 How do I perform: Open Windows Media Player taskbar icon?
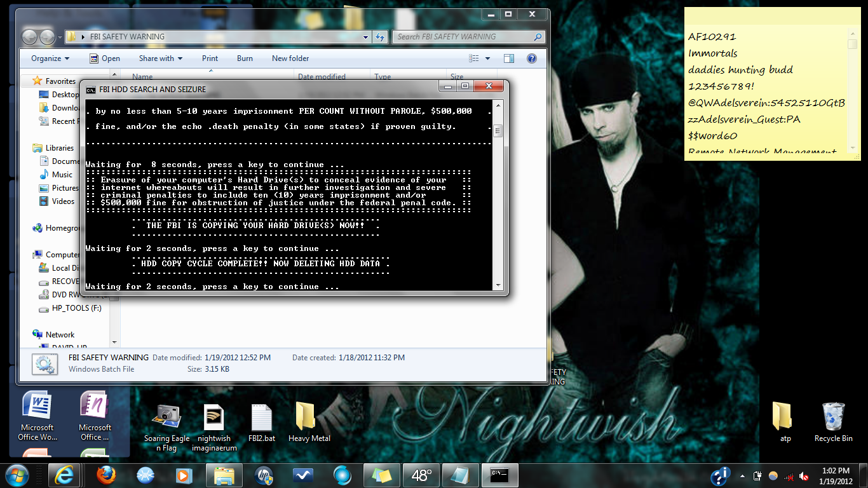pyautogui.click(x=184, y=475)
